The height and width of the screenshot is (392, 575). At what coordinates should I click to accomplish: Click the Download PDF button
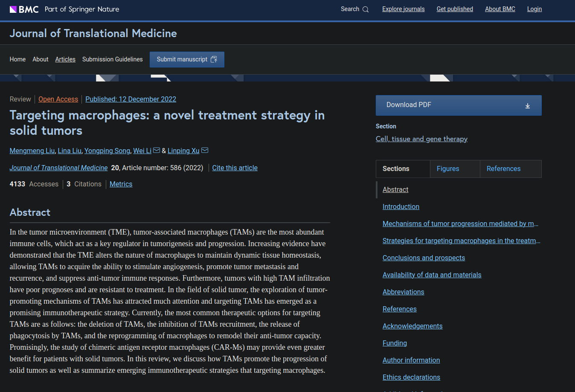click(x=459, y=105)
